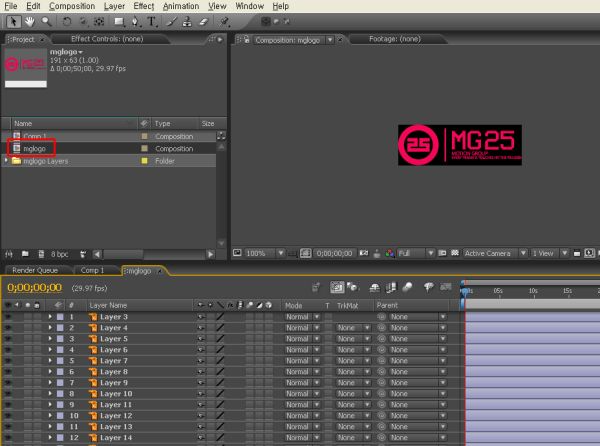Image resolution: width=600 pixels, height=446 pixels.
Task: Click the yellow current time 0;00;00;00 in timeline
Action: click(x=34, y=287)
